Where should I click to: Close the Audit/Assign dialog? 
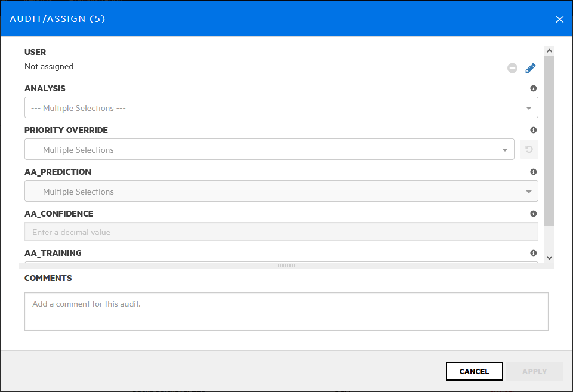(559, 19)
